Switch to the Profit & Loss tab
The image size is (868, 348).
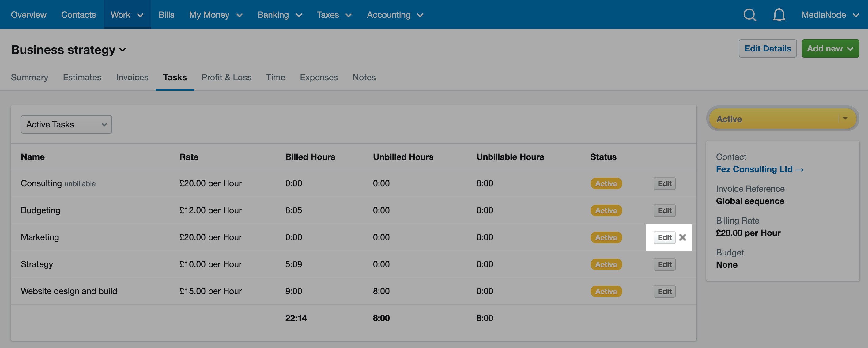tap(226, 77)
